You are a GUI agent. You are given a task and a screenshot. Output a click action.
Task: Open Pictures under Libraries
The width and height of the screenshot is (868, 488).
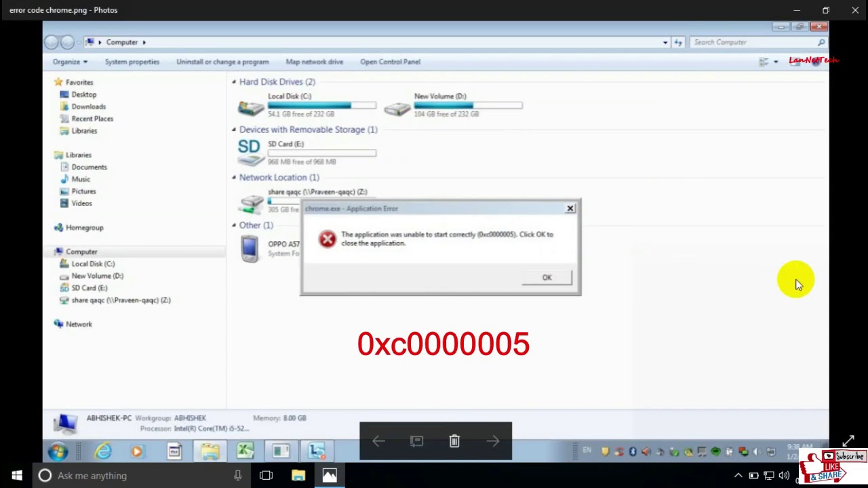click(83, 191)
